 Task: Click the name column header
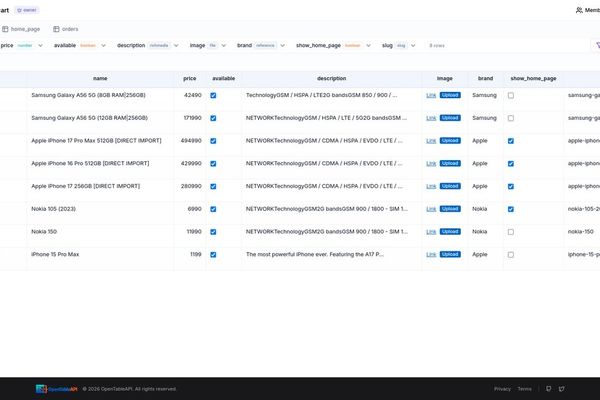(100, 78)
